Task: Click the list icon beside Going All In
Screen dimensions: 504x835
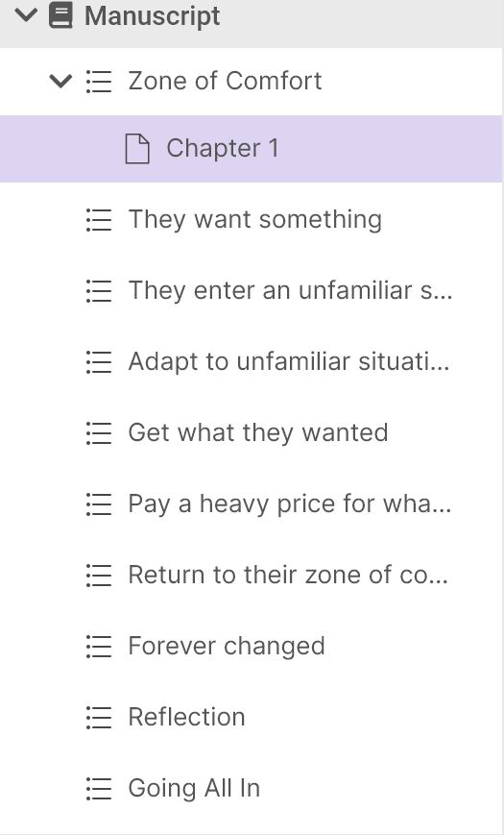Action: 99,789
